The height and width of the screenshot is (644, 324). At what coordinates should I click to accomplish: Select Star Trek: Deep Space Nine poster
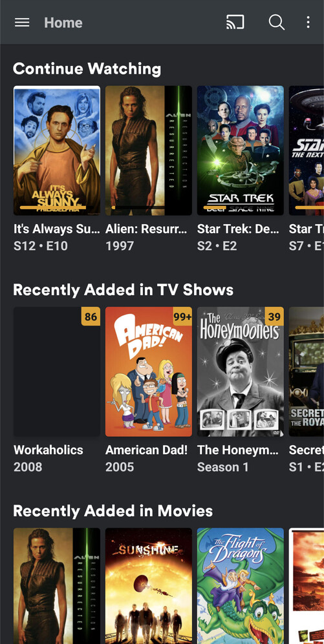click(240, 151)
